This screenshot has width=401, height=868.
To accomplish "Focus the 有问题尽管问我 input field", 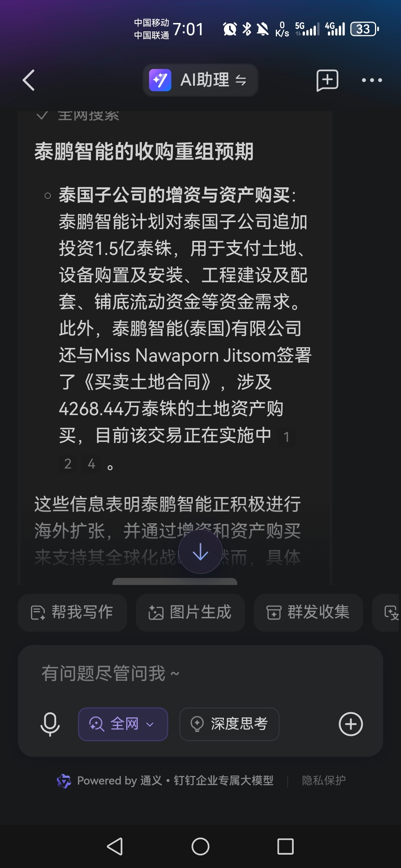I will pos(200,673).
